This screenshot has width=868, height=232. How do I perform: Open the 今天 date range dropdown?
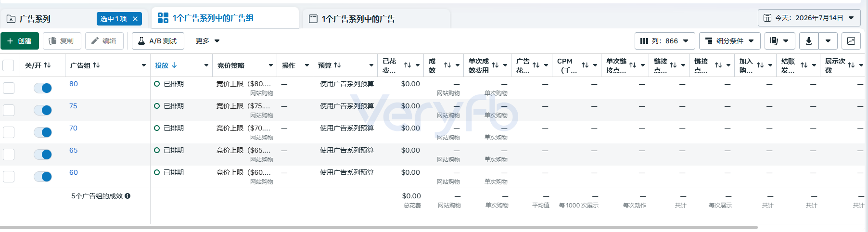coord(809,18)
